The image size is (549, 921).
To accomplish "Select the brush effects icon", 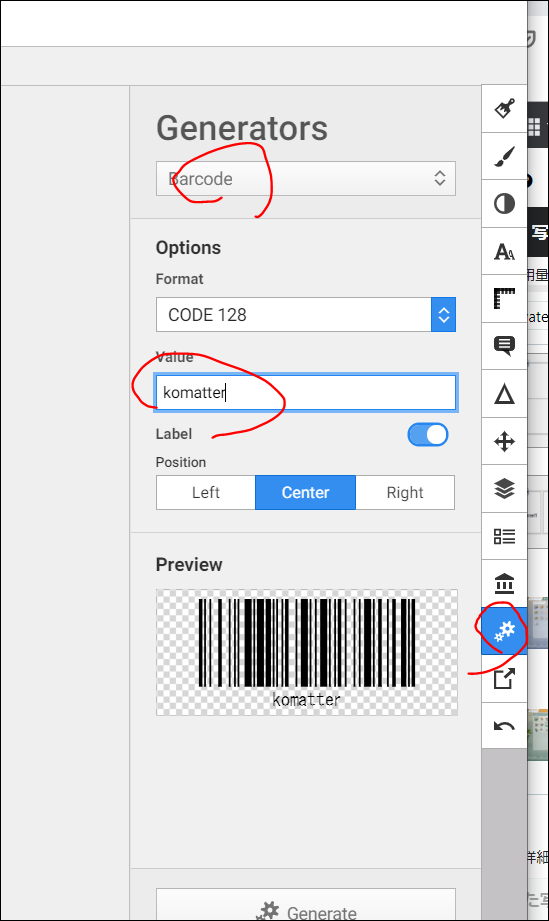I will point(504,156).
